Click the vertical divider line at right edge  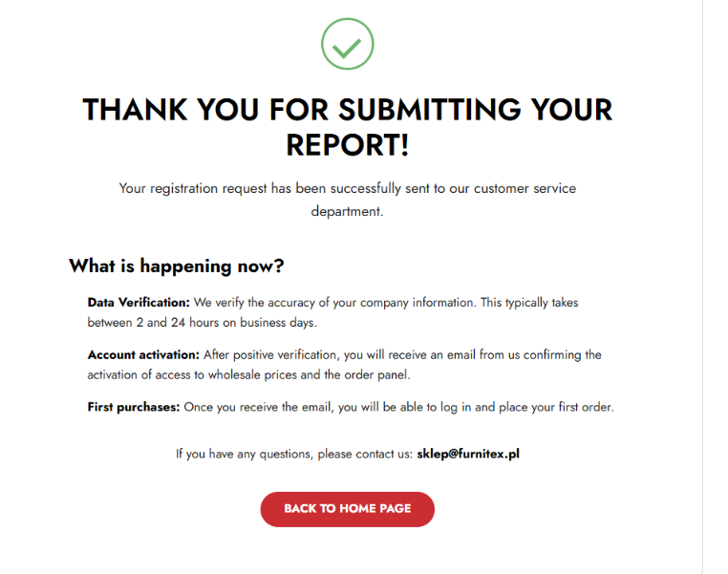coord(702,287)
